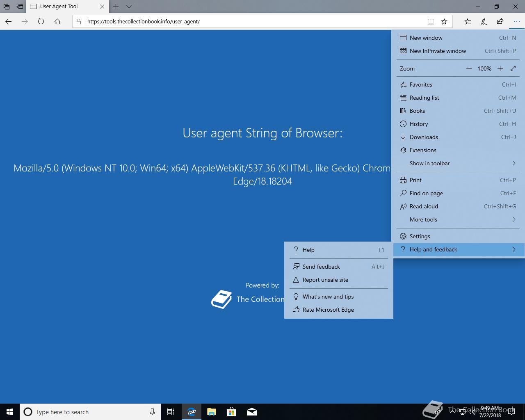This screenshot has width=525, height=420.
Task: Select Print from the menu
Action: pyautogui.click(x=458, y=180)
